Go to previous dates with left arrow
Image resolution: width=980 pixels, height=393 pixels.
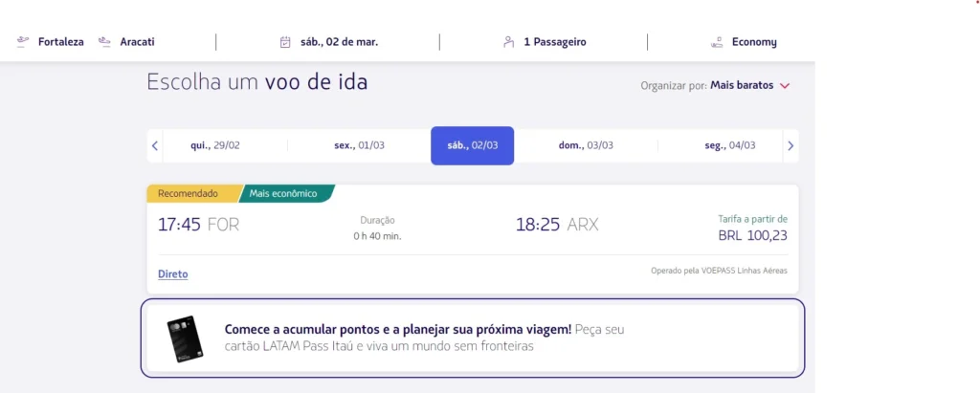point(155,146)
